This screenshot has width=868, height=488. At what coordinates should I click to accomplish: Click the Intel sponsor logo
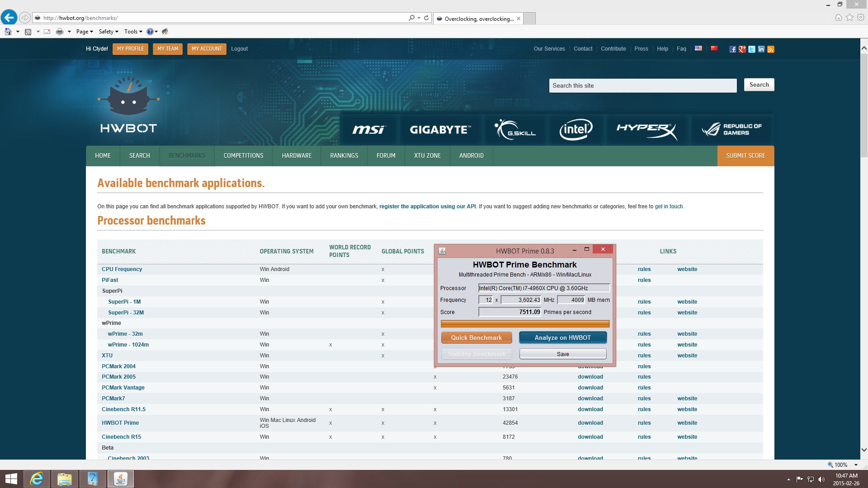click(x=576, y=130)
